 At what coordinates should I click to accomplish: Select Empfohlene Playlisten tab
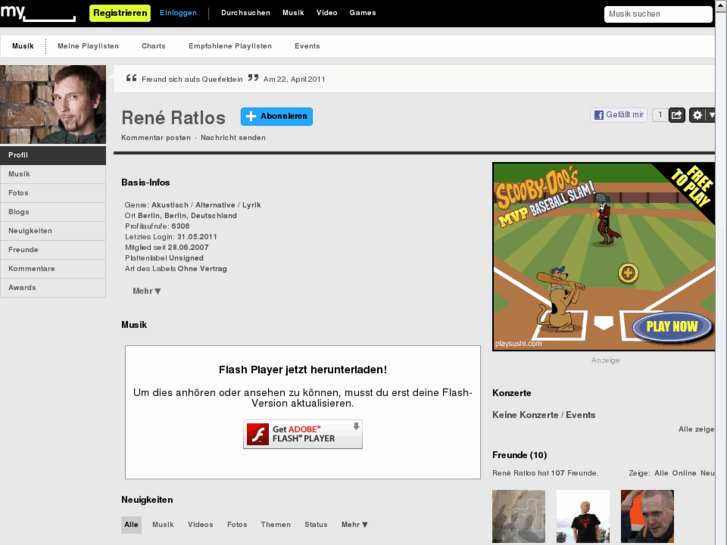point(230,46)
